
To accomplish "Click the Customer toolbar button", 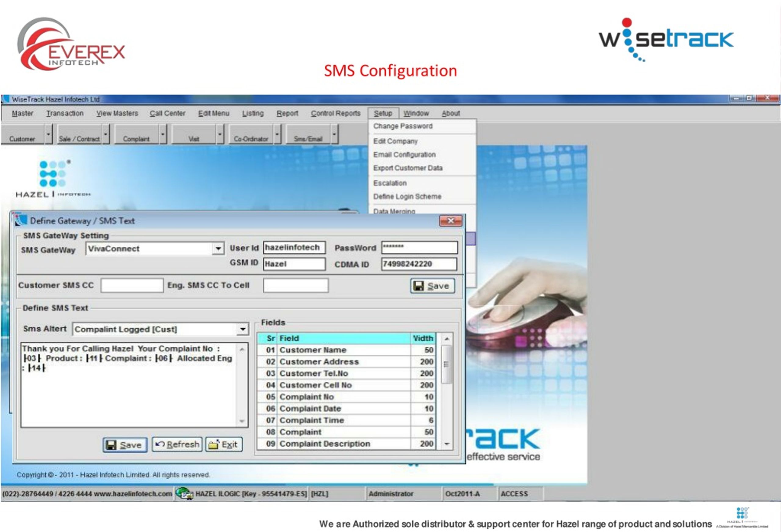I will (22, 135).
